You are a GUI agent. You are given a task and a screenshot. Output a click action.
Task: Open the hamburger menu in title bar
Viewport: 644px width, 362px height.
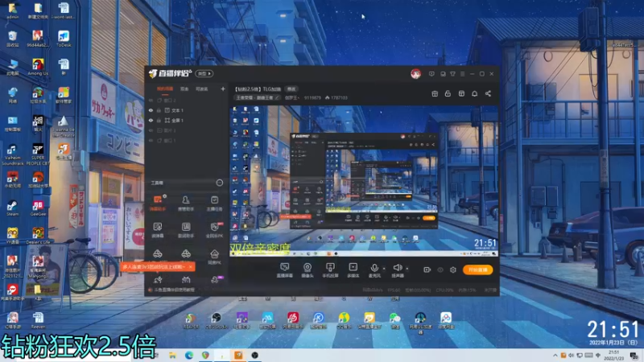(x=462, y=74)
